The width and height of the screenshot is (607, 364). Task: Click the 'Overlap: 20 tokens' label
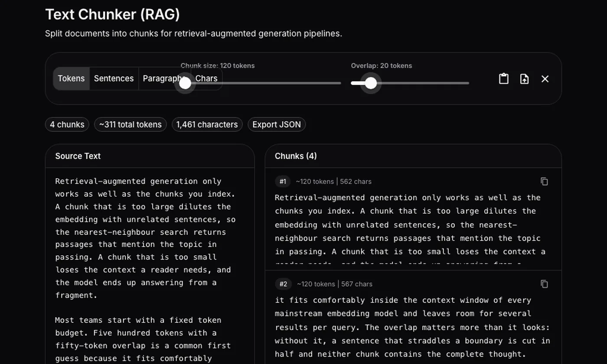pos(382,66)
